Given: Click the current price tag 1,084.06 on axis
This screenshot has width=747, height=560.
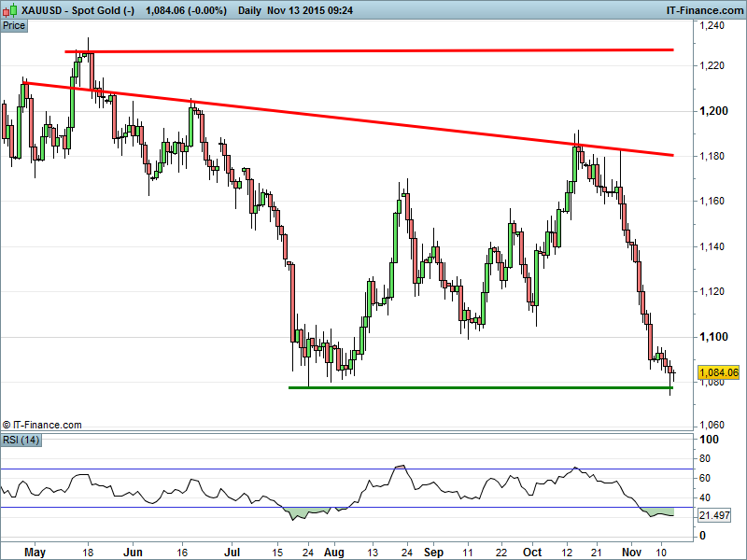Looking at the screenshot, I should tap(718, 372).
